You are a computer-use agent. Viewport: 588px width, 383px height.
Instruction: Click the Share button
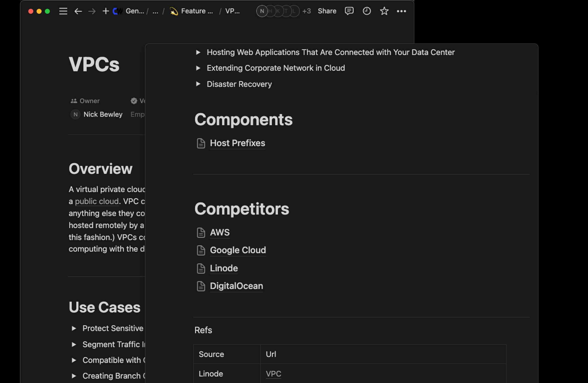pos(327,11)
